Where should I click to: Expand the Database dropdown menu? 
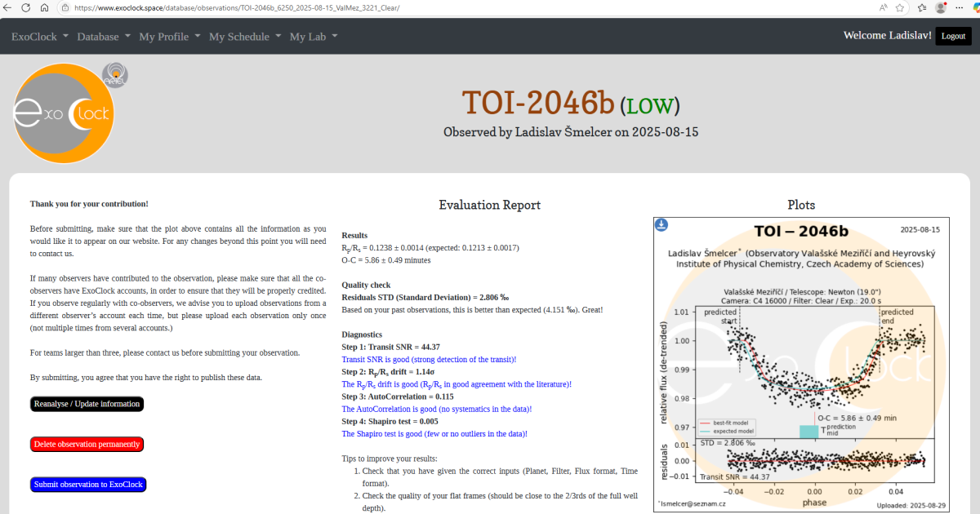(104, 37)
